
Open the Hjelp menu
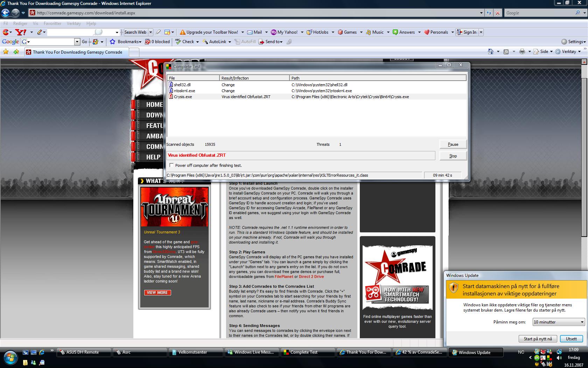tap(91, 23)
